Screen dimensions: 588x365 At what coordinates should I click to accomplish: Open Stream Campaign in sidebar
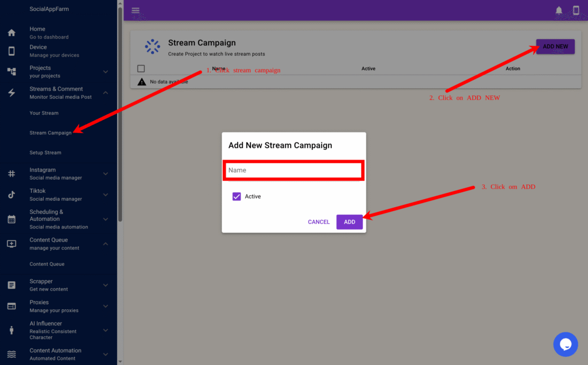pyautogui.click(x=51, y=133)
